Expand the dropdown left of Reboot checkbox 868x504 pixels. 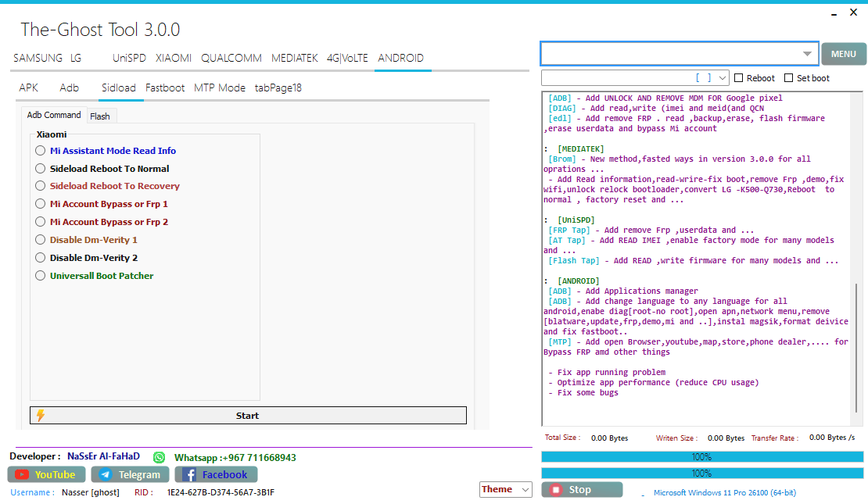pos(721,78)
